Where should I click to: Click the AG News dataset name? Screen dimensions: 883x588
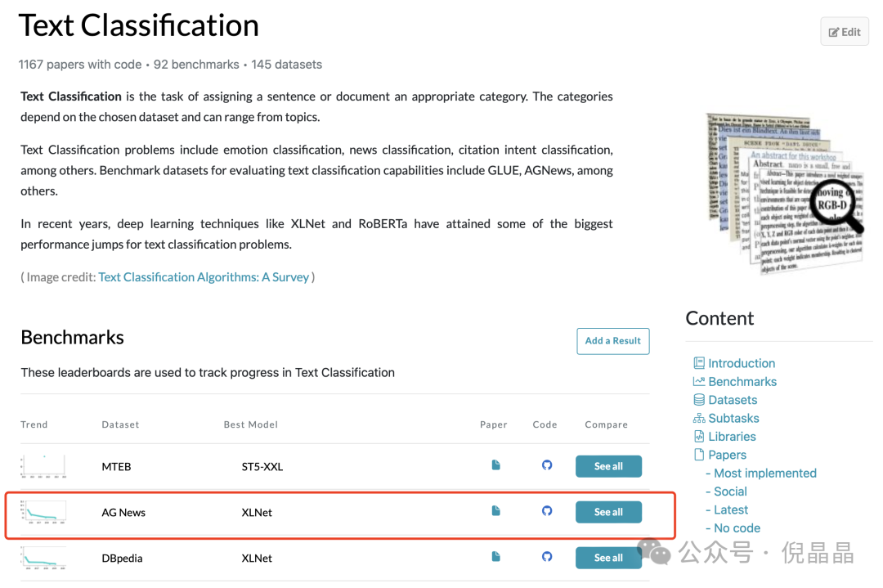click(123, 513)
